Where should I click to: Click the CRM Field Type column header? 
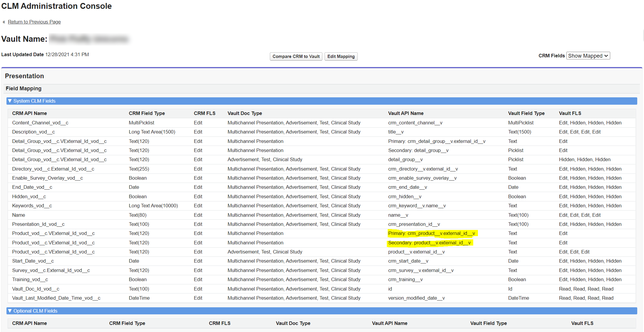[147, 113]
